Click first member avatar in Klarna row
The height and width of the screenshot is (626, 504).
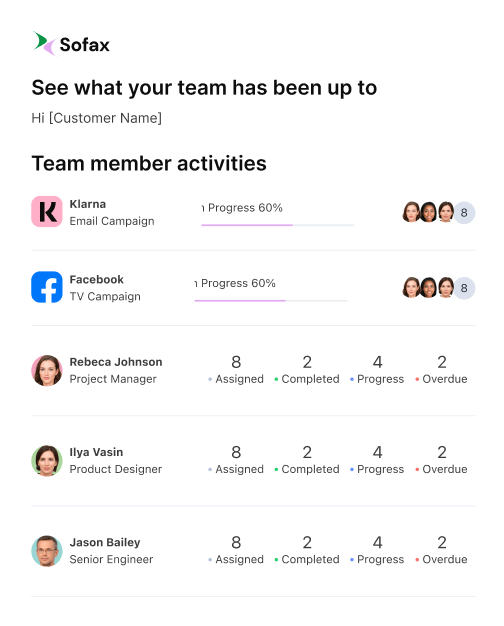point(411,212)
